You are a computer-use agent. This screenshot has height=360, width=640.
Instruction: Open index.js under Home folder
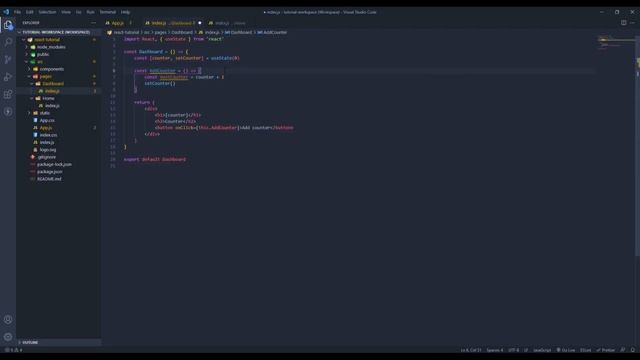(58, 106)
